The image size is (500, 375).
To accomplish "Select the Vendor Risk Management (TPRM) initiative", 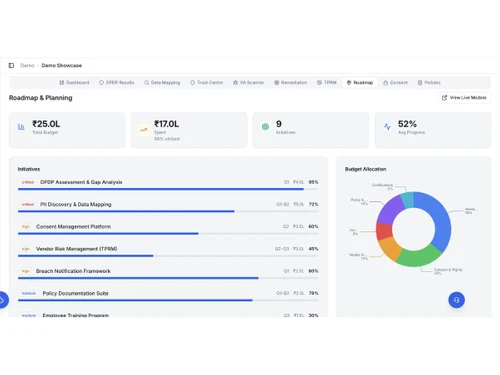I will (76, 249).
